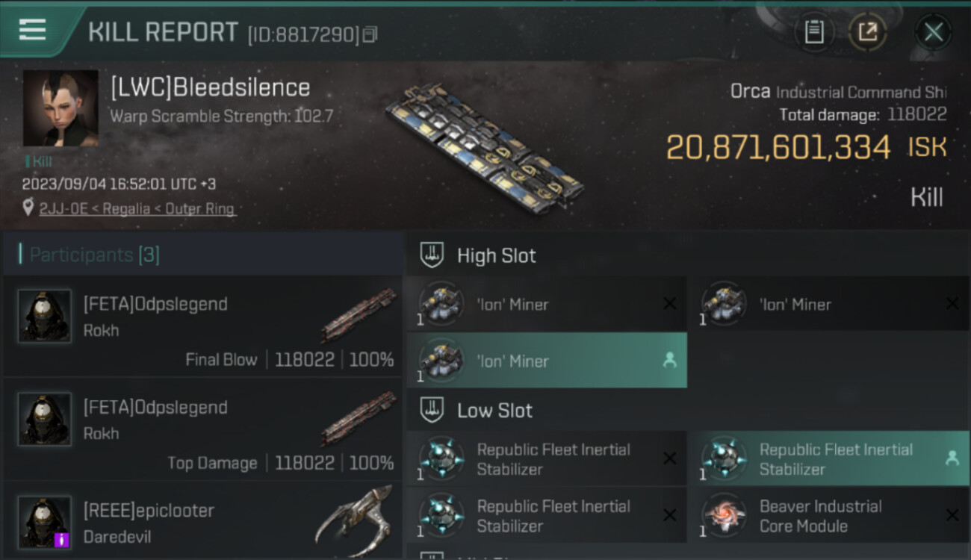971x560 pixels.
Task: Tap the info badge on epiclooter's portrait
Action: click(62, 539)
